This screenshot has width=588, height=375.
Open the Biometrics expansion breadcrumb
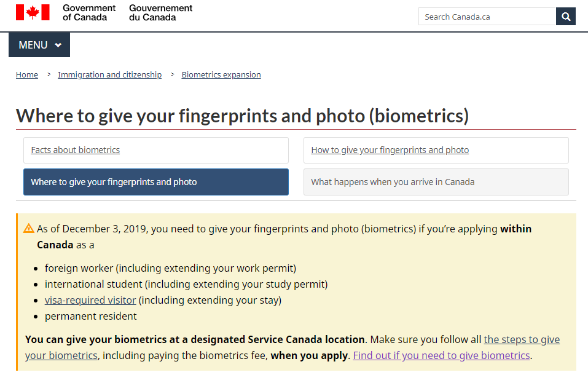click(x=221, y=74)
